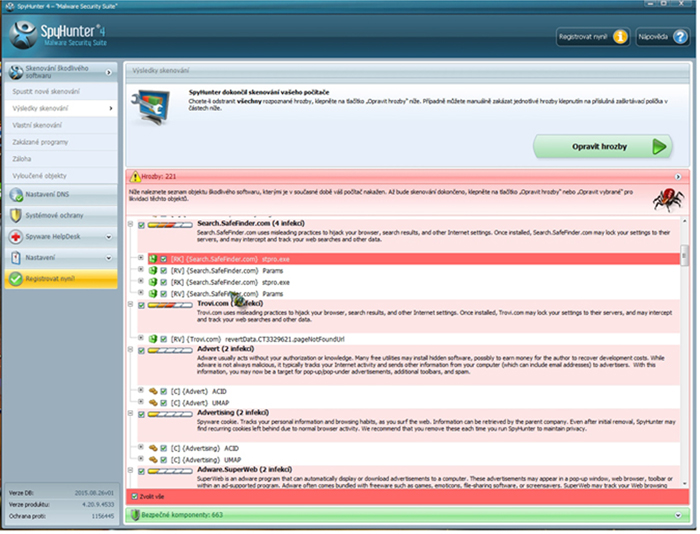The image size is (700, 534).
Task: Collapse the Trovi.com threat group
Action: 131,303
